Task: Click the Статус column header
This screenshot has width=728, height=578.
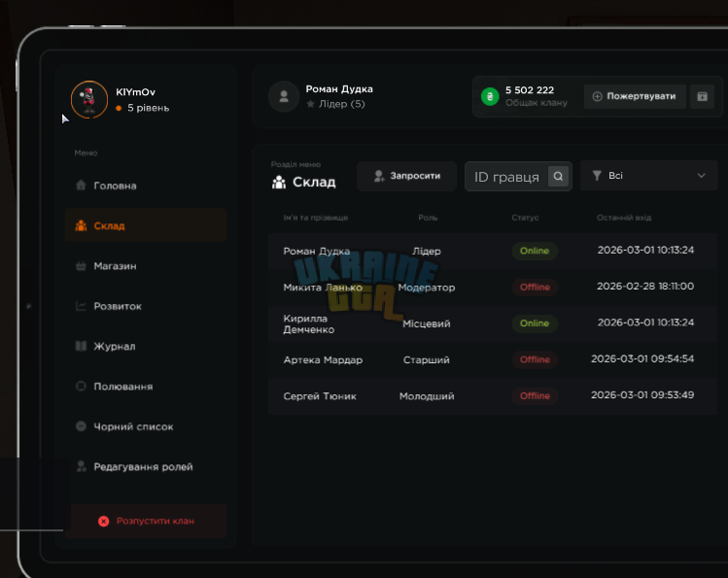Action: [525, 218]
